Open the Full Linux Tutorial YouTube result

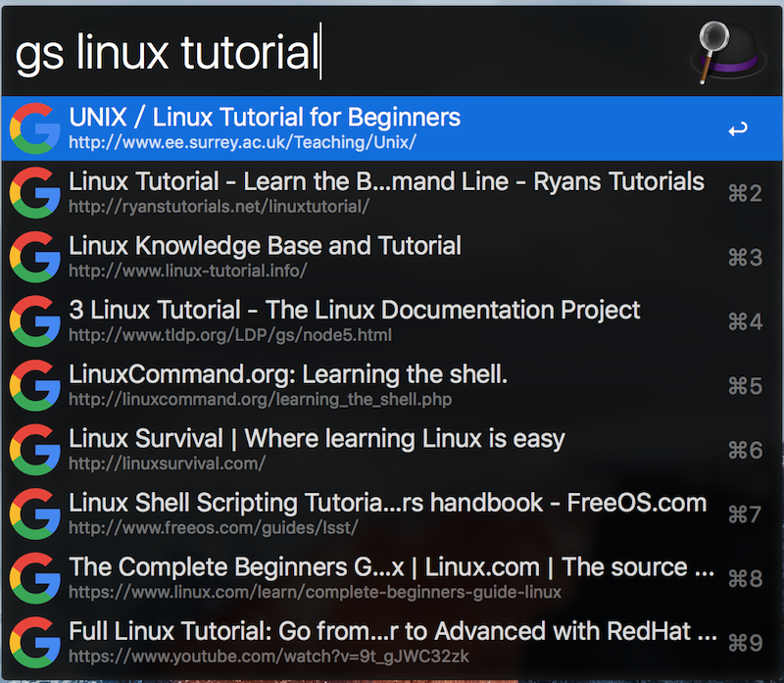[x=392, y=631]
